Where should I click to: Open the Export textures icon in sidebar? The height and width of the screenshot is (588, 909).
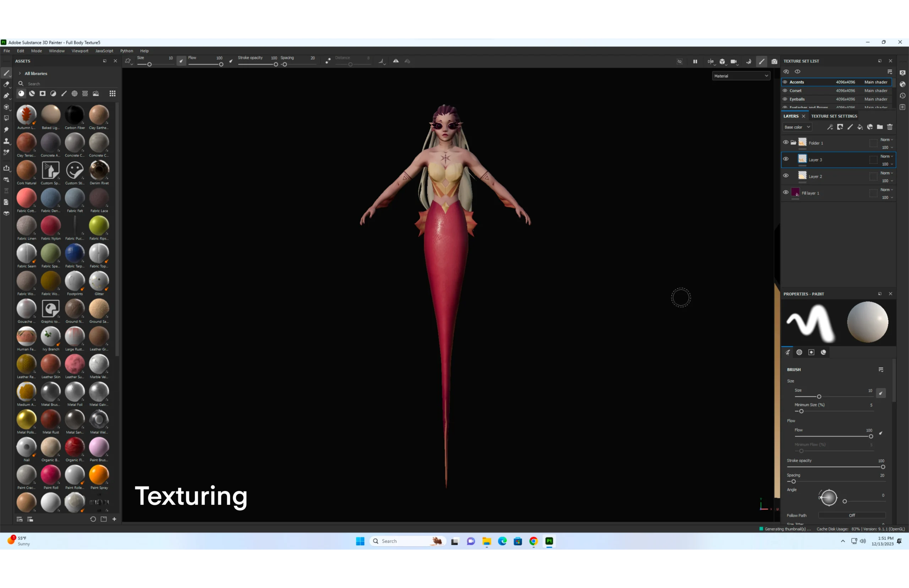pos(6,168)
